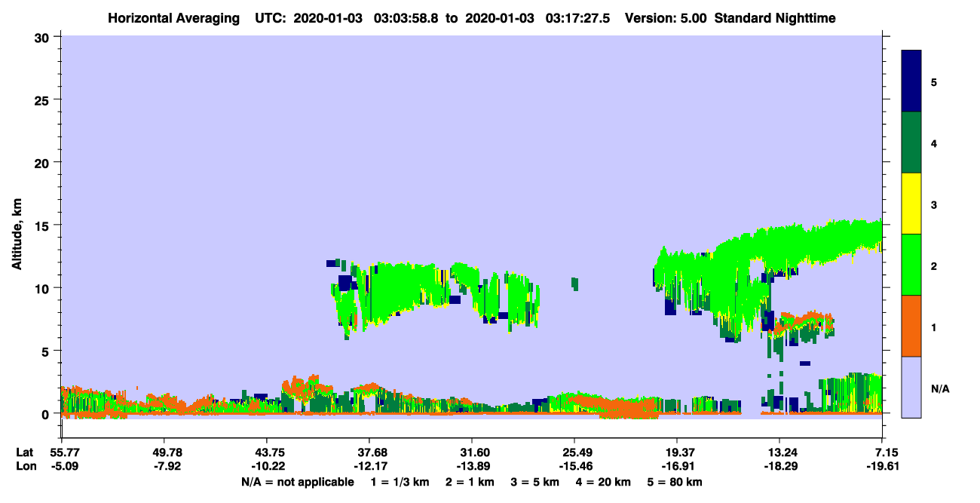Viewport: 980px width, 503px height.
Task: Click the orange 1 colorbar segment
Action: point(911,326)
